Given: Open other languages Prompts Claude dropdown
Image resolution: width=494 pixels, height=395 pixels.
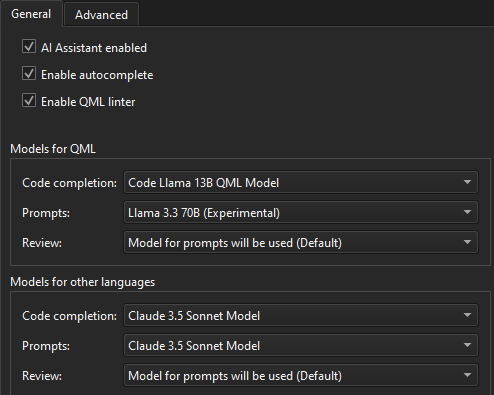Looking at the screenshot, I should [301, 345].
